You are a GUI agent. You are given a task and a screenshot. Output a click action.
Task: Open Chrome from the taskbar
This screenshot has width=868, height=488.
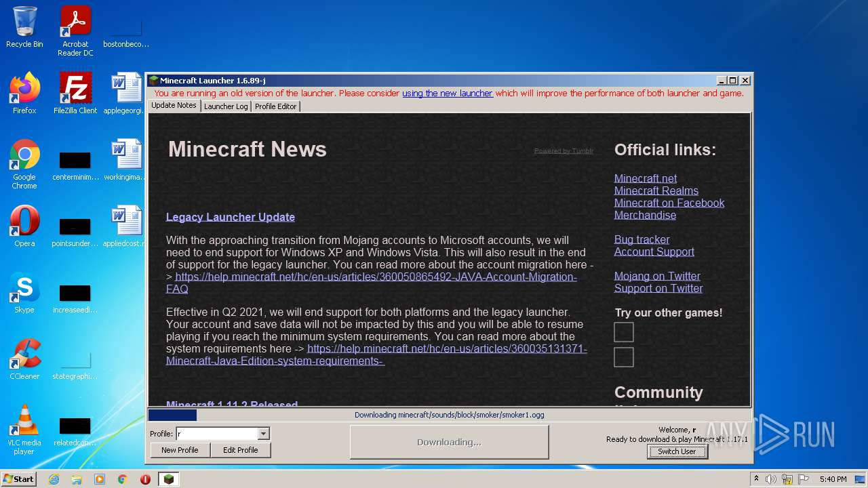(123, 479)
